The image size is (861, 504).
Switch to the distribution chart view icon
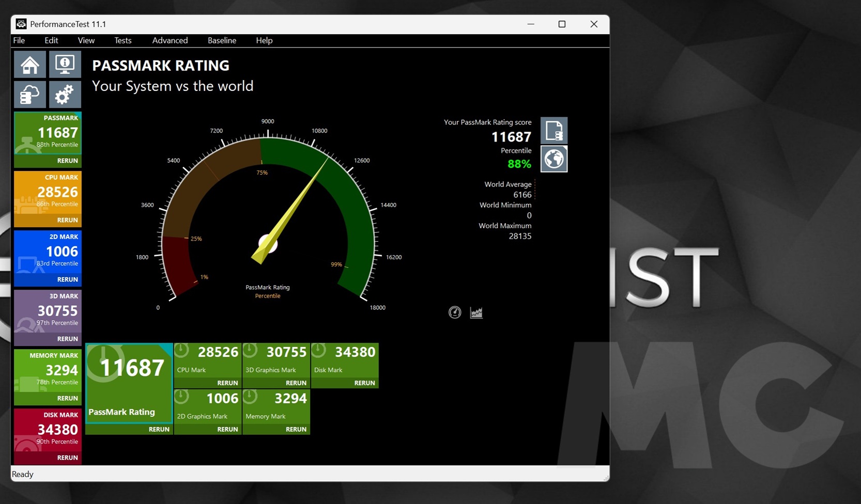pos(476,312)
